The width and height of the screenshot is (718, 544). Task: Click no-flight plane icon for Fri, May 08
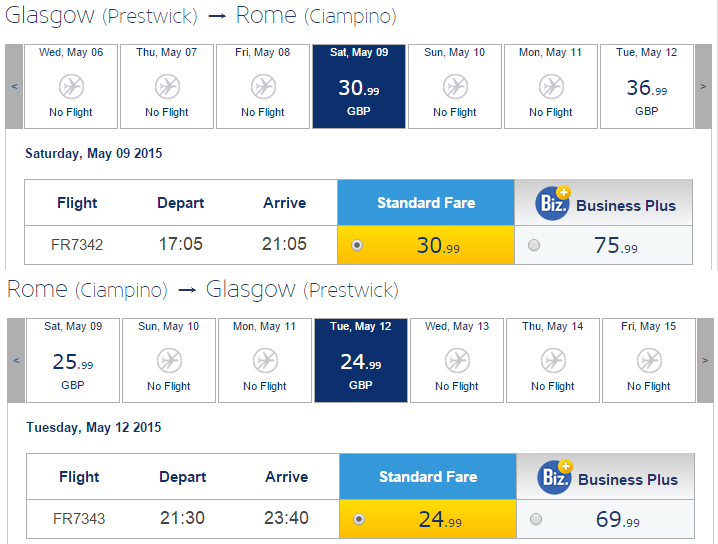[x=263, y=86]
